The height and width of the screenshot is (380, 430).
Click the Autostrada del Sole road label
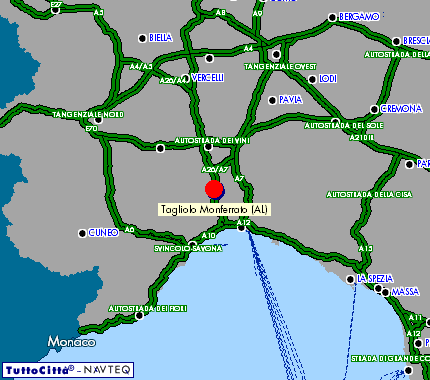click(x=344, y=126)
